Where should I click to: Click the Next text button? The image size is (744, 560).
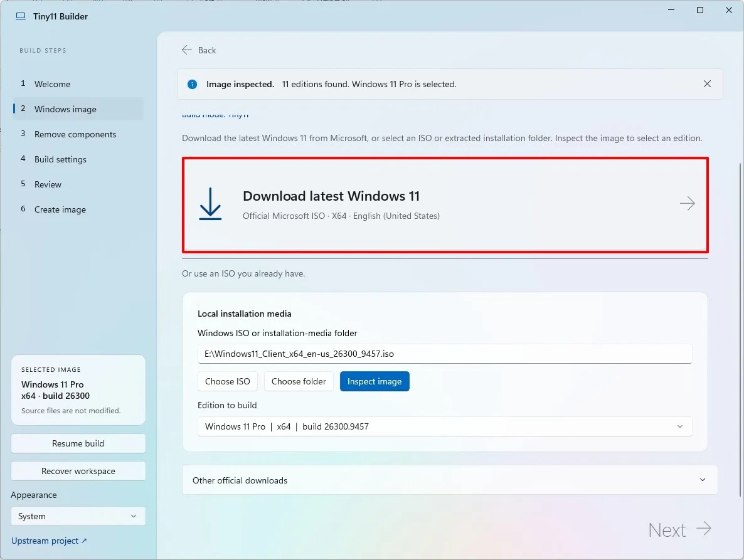click(667, 530)
